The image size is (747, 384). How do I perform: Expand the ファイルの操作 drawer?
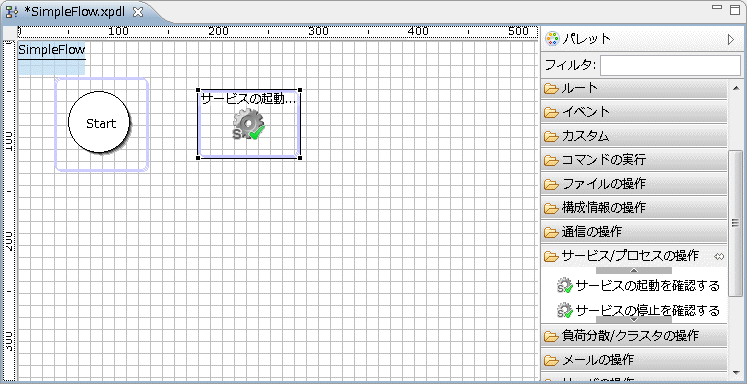point(634,184)
